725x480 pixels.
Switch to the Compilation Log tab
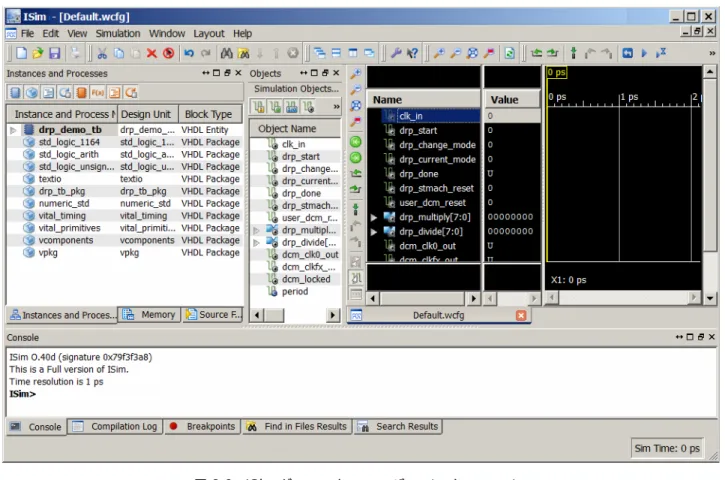tap(116, 426)
